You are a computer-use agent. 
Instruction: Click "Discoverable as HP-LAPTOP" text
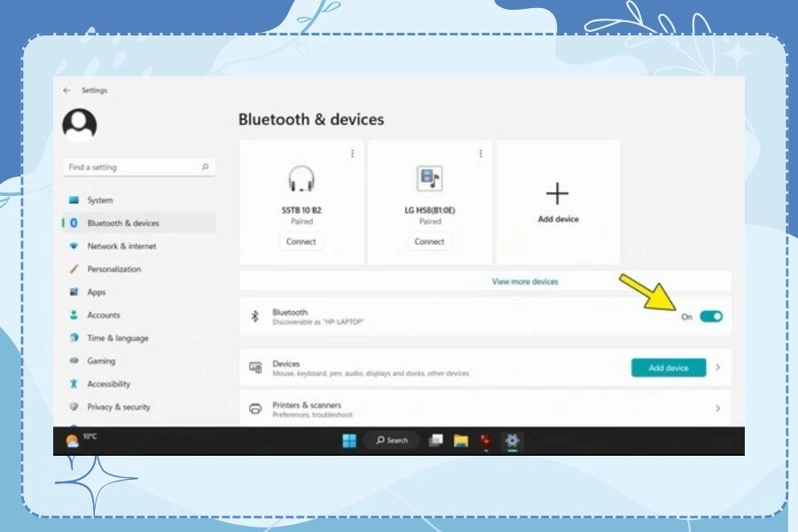[318, 322]
